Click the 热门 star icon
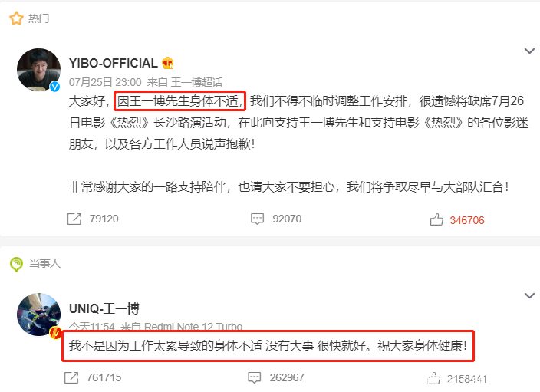This screenshot has height=392, width=540. tap(16, 18)
